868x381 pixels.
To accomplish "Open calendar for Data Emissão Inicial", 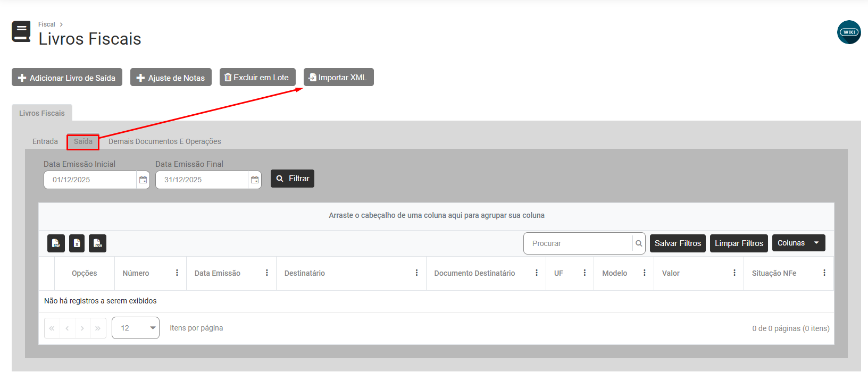I will coord(143,180).
